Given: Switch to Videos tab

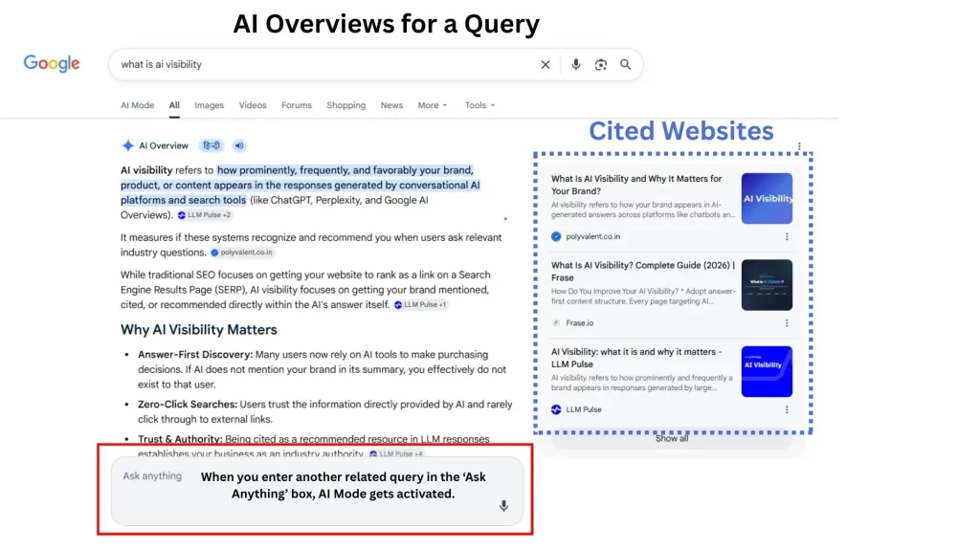Looking at the screenshot, I should click(253, 105).
